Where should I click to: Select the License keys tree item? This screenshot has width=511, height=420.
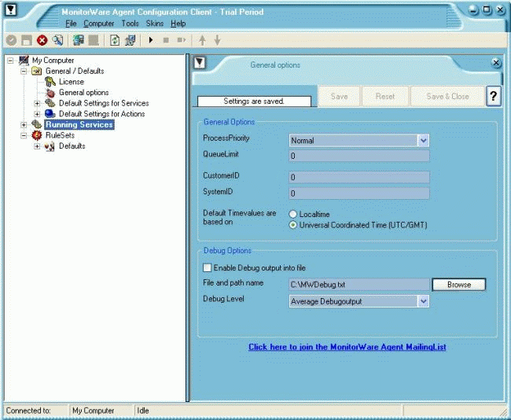click(70, 82)
